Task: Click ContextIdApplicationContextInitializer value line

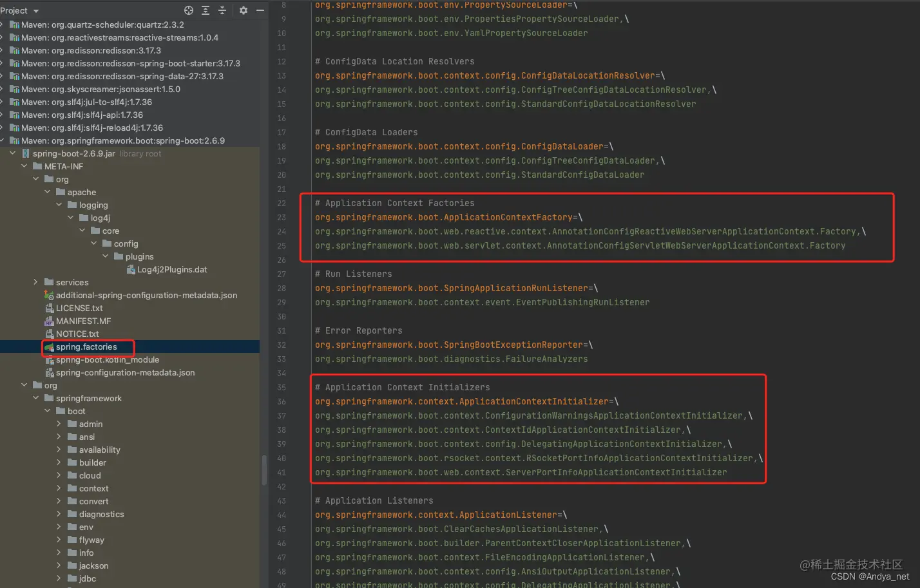Action: 503,430
